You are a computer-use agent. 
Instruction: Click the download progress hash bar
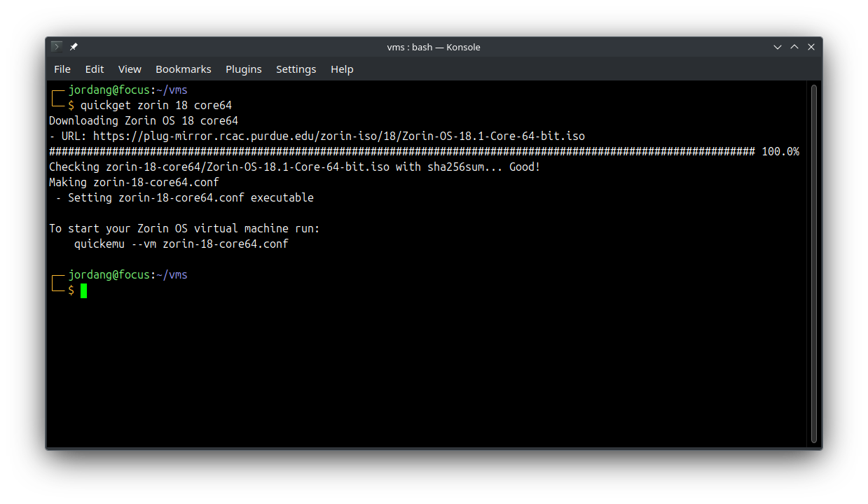pyautogui.click(x=402, y=151)
